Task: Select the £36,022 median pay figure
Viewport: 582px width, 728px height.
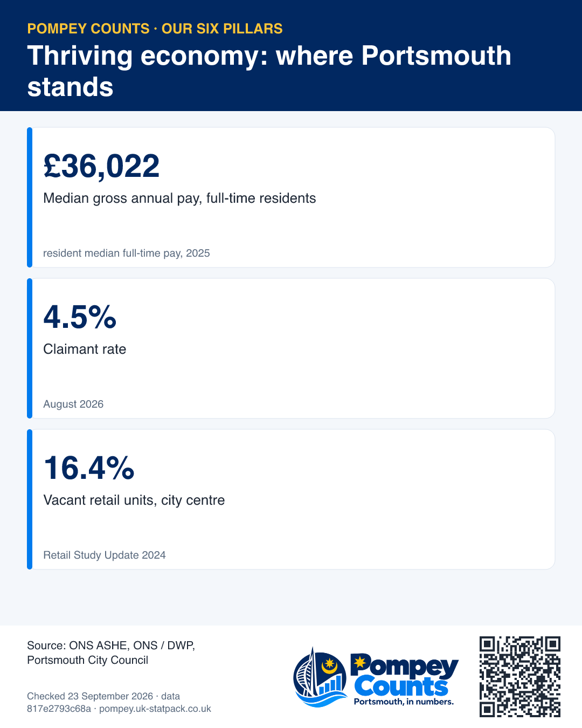Action: point(101,166)
